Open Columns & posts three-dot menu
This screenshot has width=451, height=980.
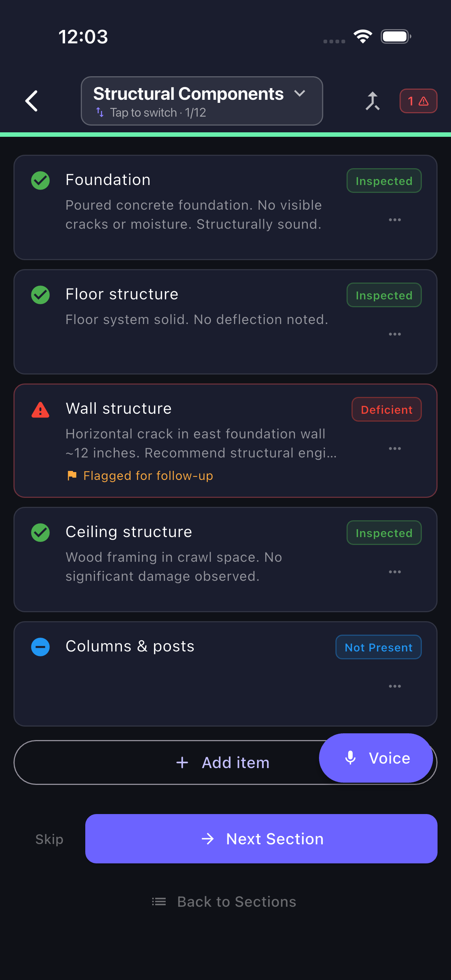395,686
